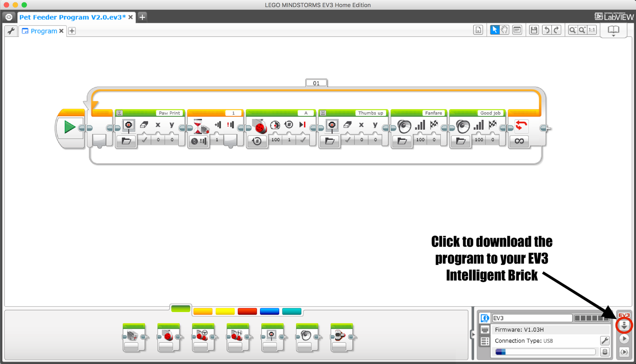Image resolution: width=636 pixels, height=364 pixels.
Task: Rename the brick in the EV3 field
Action: [532, 318]
